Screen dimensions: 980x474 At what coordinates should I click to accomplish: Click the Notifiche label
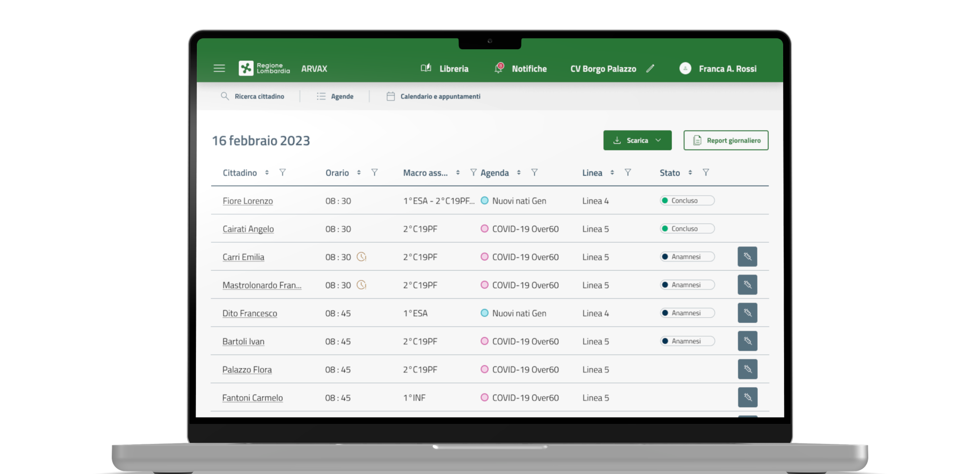tap(529, 69)
